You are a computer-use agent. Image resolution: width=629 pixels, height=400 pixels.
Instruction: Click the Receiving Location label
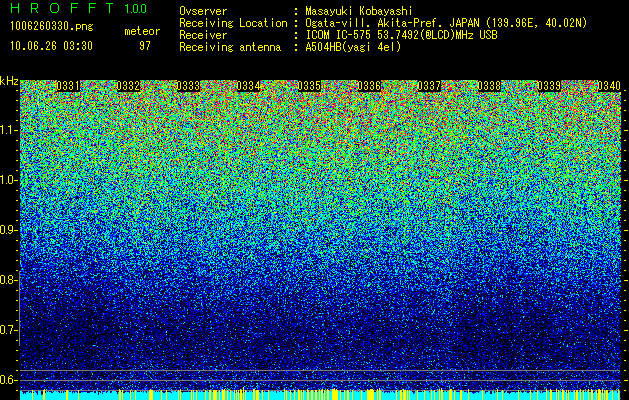click(x=233, y=23)
